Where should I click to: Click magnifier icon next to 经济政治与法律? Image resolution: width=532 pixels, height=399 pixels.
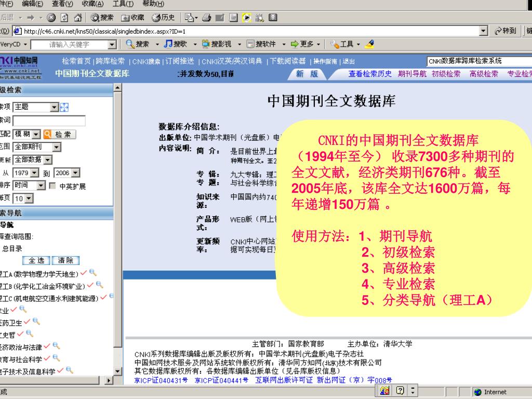point(56,345)
